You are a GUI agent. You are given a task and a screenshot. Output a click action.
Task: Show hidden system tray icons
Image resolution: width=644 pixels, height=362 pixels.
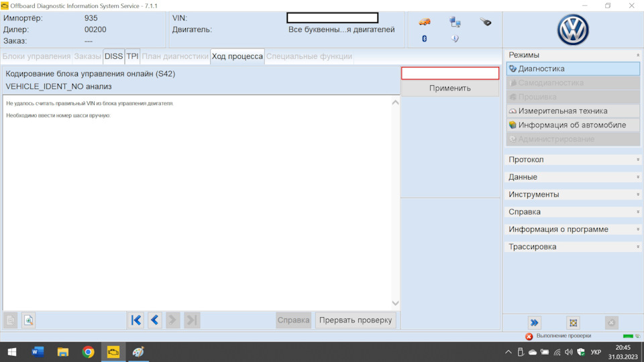click(508, 352)
